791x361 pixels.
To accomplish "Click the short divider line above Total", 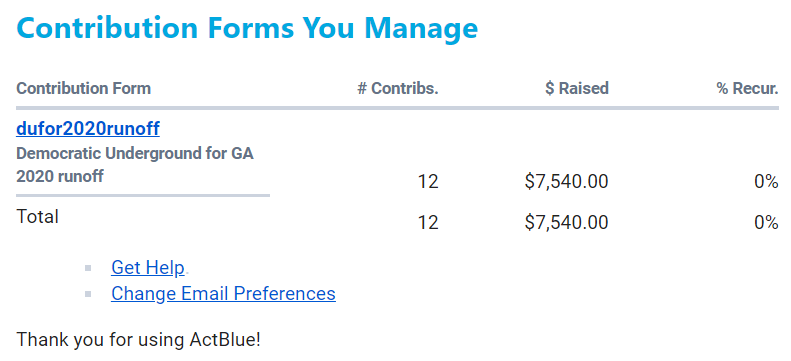I will (143, 195).
